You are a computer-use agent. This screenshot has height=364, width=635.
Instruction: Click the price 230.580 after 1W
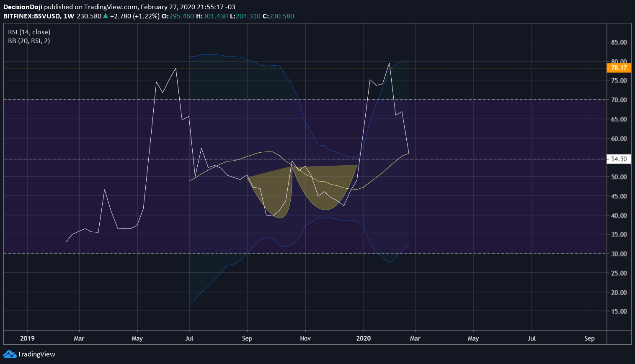point(89,16)
